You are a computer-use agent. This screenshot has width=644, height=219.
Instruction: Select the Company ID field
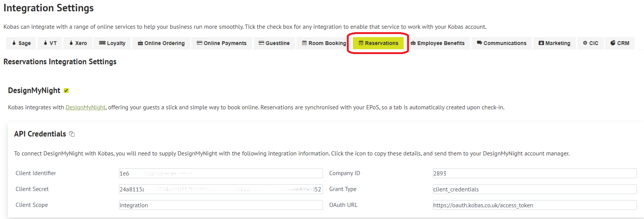click(534, 173)
